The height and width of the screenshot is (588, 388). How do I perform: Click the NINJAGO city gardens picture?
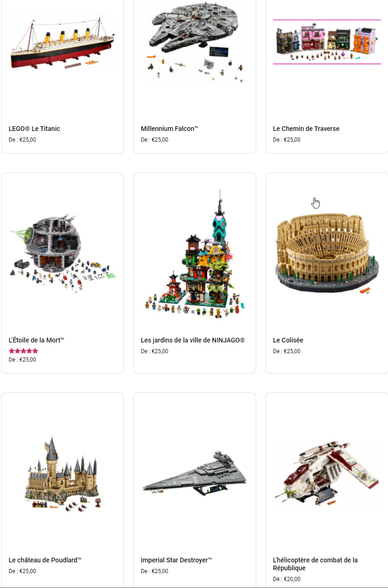(195, 254)
